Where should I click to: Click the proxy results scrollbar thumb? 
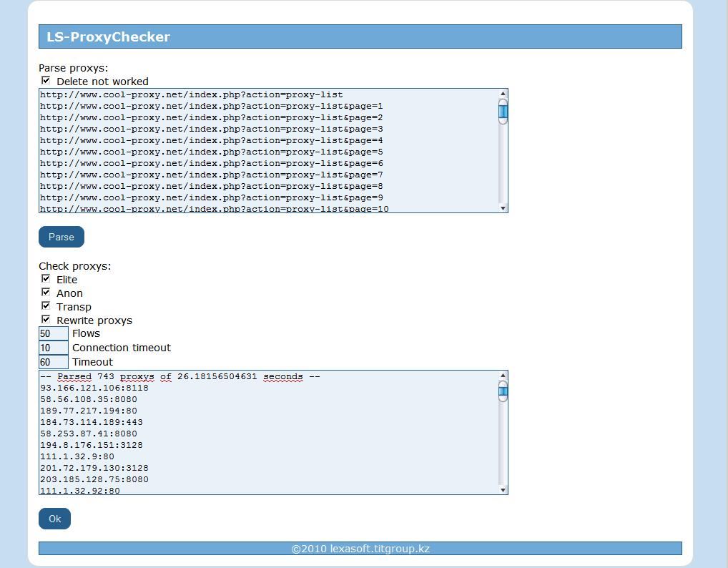click(x=503, y=391)
